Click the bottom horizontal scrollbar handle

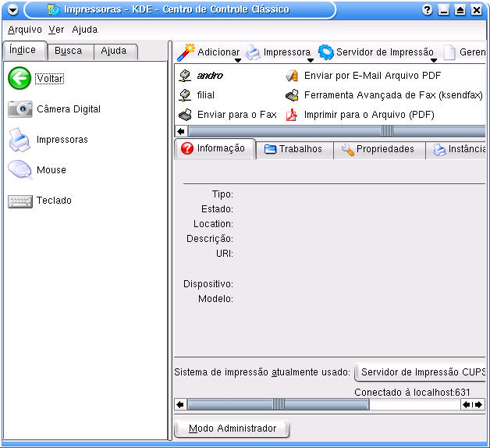pos(279,404)
